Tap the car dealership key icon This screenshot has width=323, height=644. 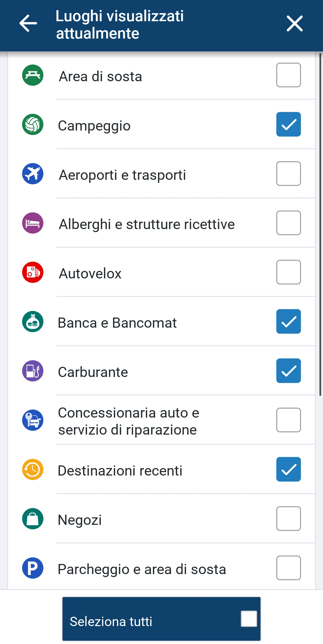(x=33, y=420)
